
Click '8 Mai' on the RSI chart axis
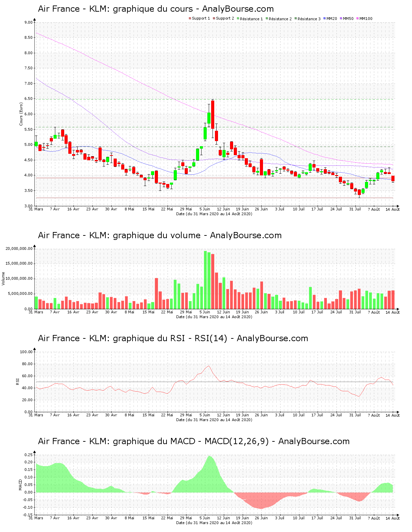click(129, 415)
